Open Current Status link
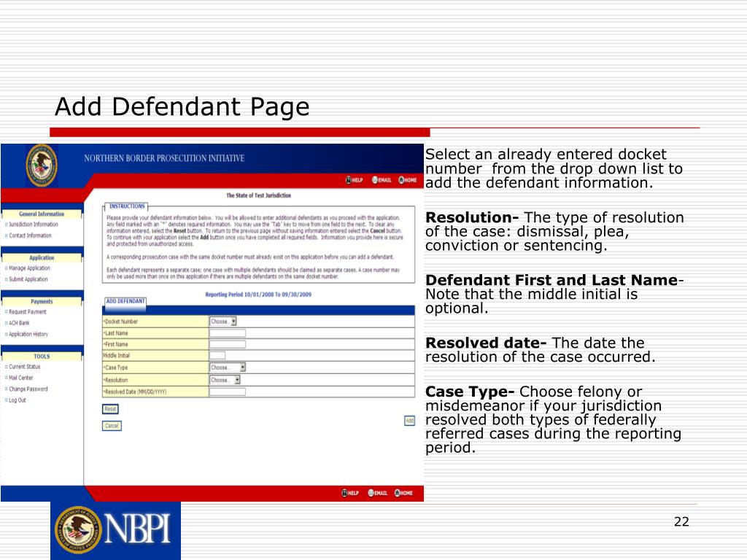Viewport: 747px width, 560px height. point(25,367)
